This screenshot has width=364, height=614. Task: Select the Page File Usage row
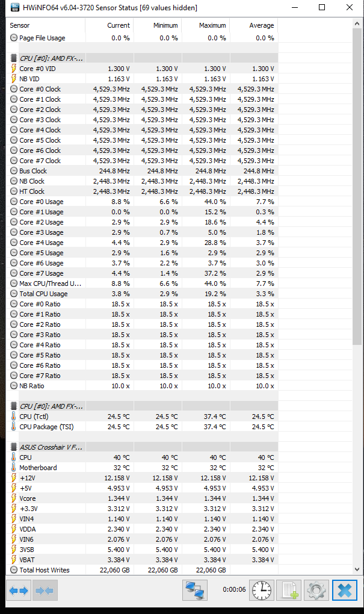pyautogui.click(x=42, y=38)
